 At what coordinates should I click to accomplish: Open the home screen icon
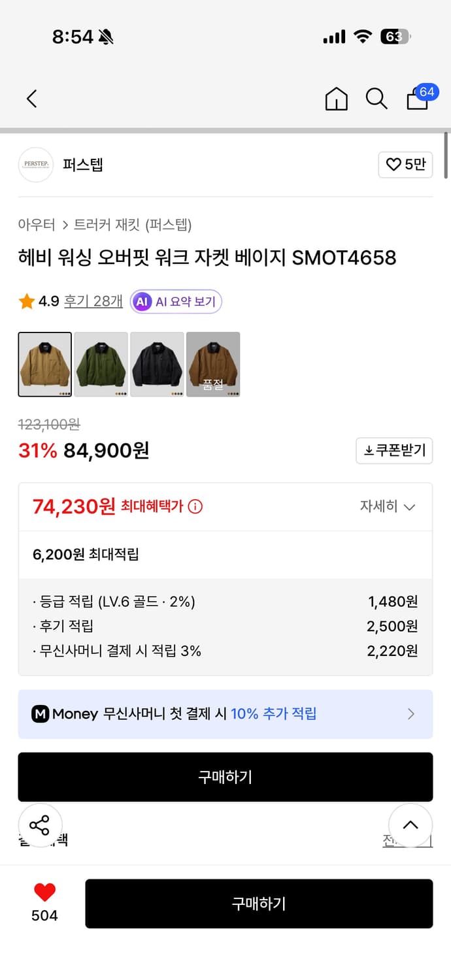(336, 99)
